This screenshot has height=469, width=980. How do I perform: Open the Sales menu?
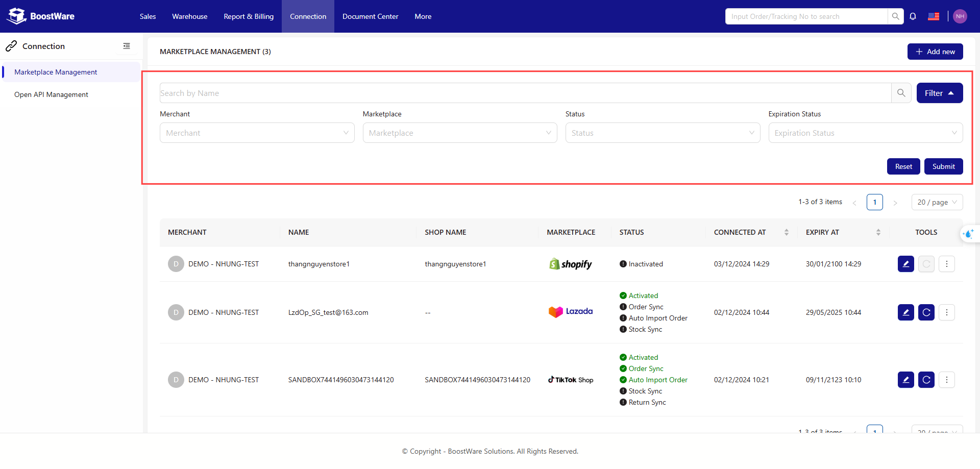(148, 16)
